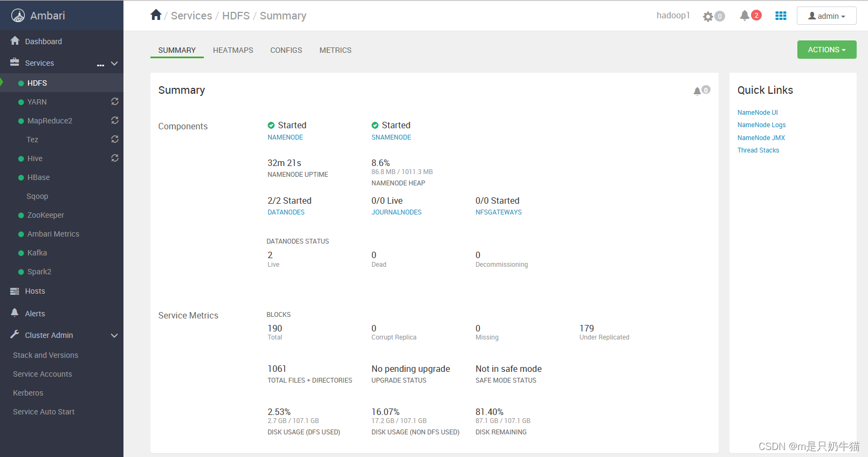Switch to the METRICS tab
868x457 pixels.
click(335, 50)
